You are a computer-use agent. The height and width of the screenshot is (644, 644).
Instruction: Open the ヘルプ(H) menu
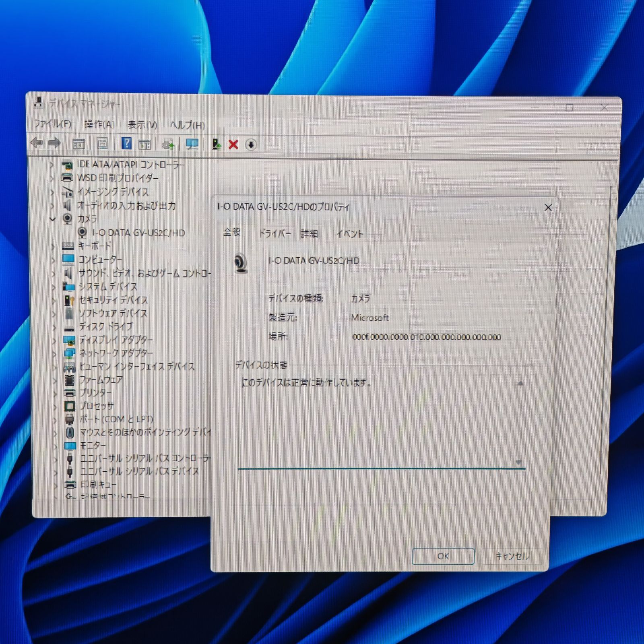click(x=187, y=125)
